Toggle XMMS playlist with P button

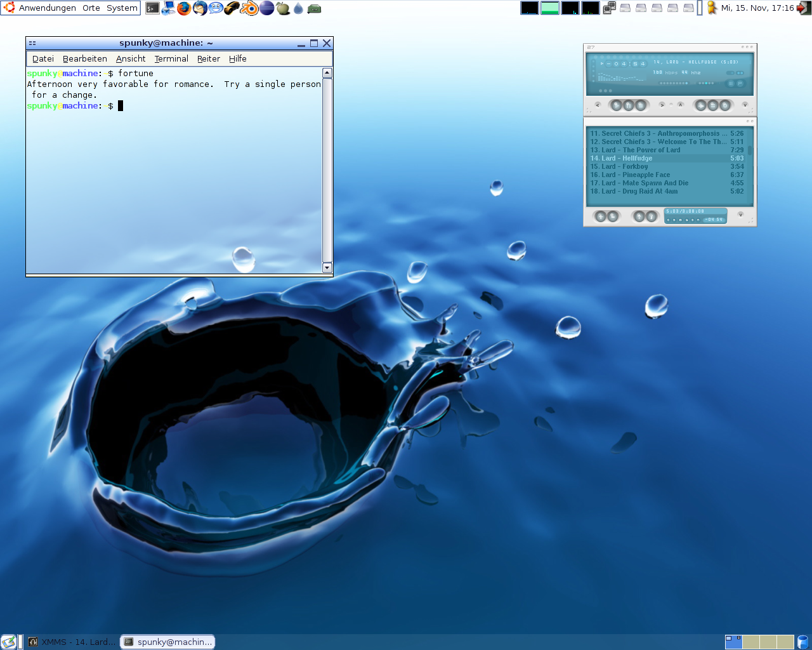740,84
